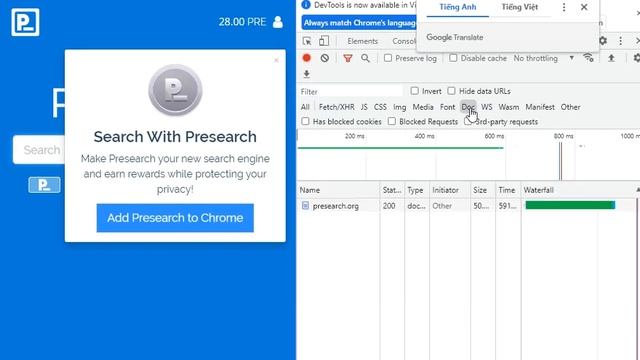This screenshot has width=640, height=360.
Task: Check Hide data URLs checkbox
Action: 451,91
